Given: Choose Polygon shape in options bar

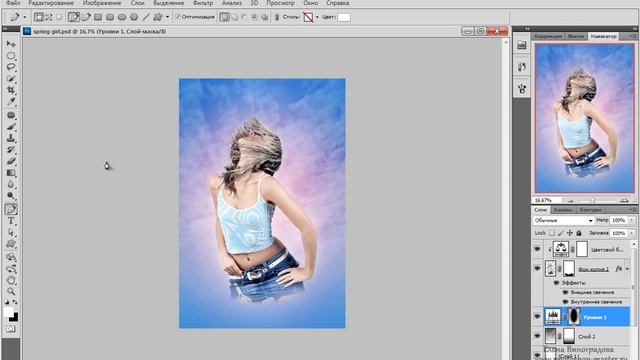Looking at the screenshot, I should [x=133, y=17].
